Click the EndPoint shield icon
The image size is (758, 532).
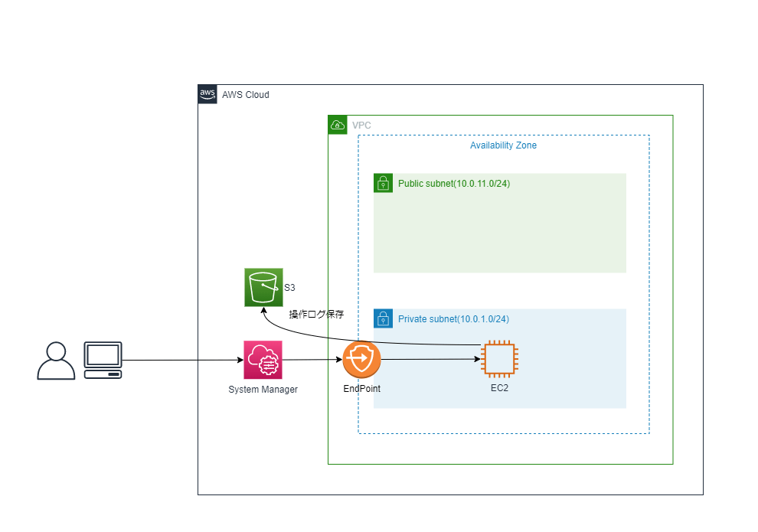(x=361, y=360)
